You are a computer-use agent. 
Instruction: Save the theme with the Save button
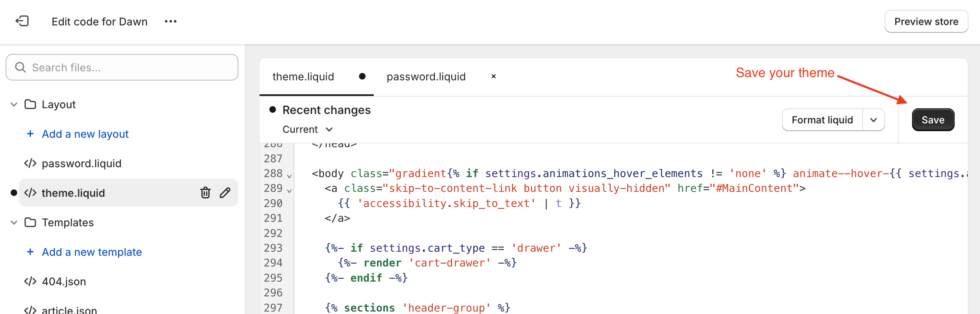pyautogui.click(x=933, y=120)
